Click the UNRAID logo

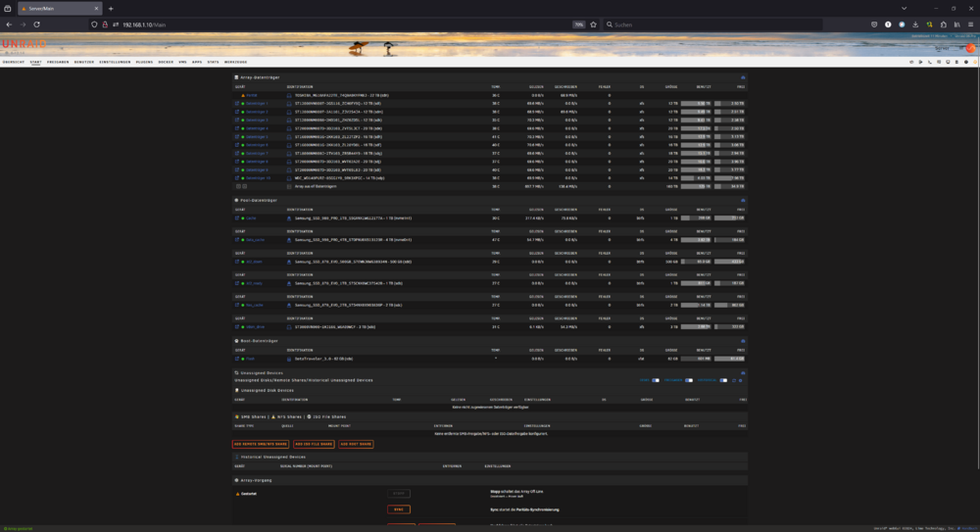pyautogui.click(x=24, y=44)
